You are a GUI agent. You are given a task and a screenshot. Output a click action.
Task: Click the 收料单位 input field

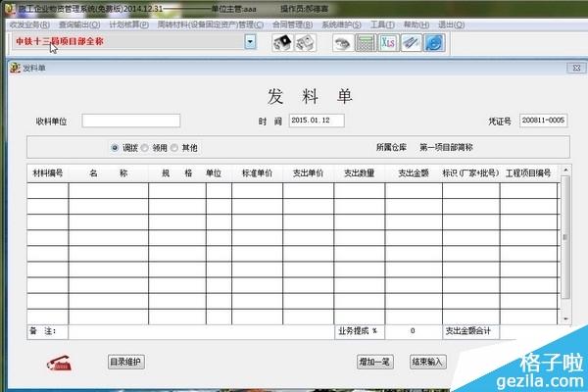pyautogui.click(x=131, y=121)
